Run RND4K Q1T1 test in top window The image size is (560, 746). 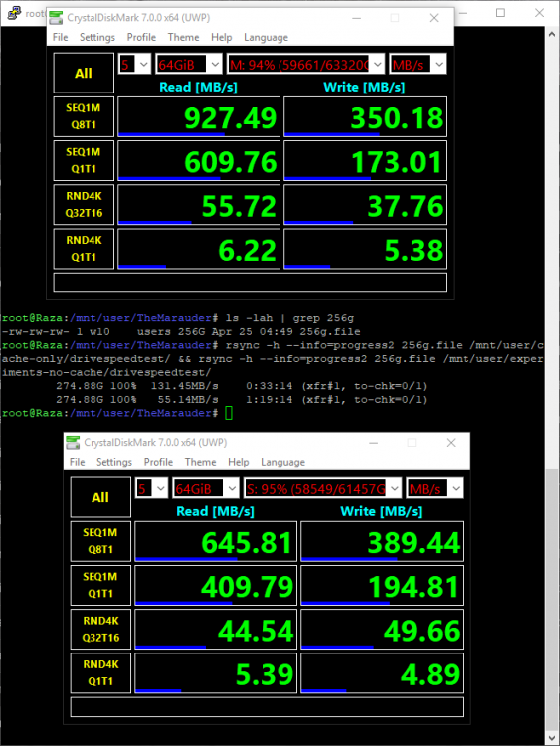pos(84,249)
